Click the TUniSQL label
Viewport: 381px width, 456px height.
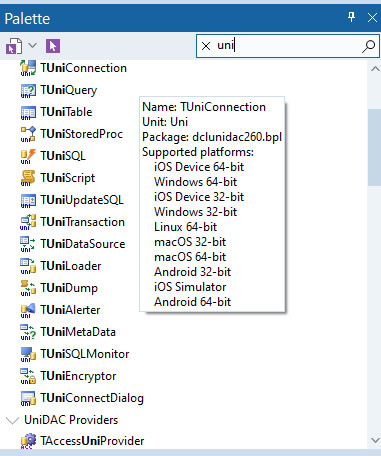pos(63,156)
